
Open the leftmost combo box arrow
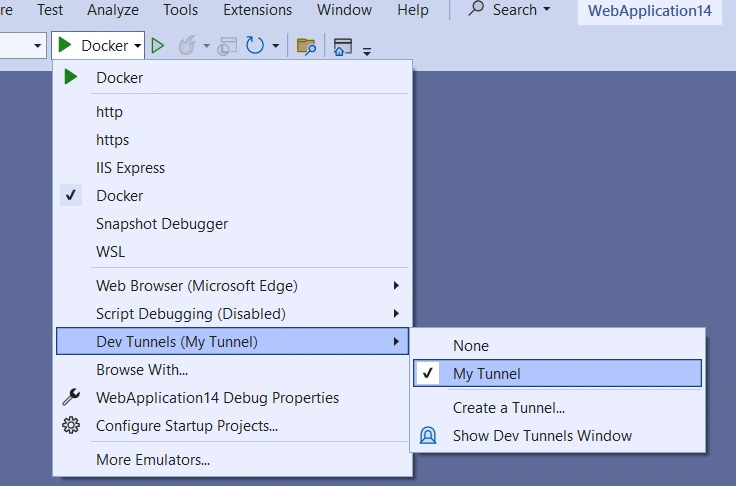click(37, 46)
